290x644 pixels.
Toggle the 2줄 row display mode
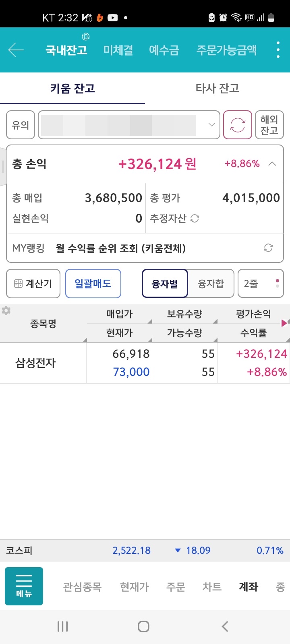pyautogui.click(x=261, y=283)
